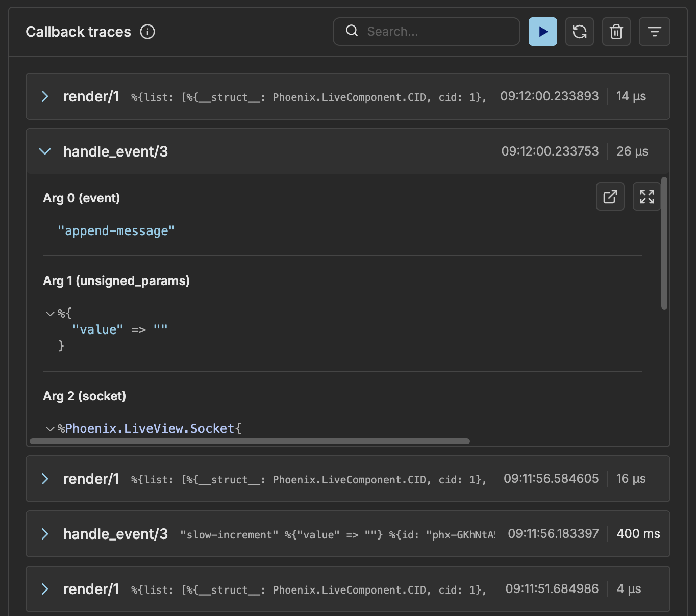Open the trace fullscreen with the expand icon

click(x=647, y=197)
